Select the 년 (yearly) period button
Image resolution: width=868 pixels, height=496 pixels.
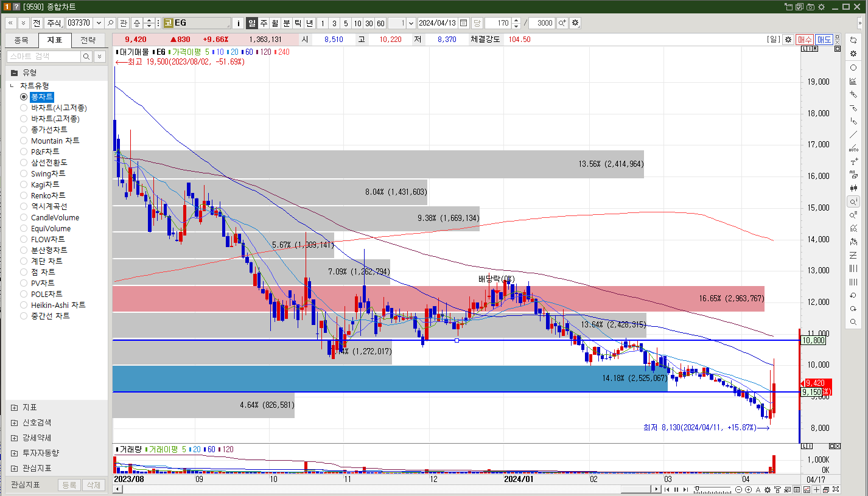point(309,23)
